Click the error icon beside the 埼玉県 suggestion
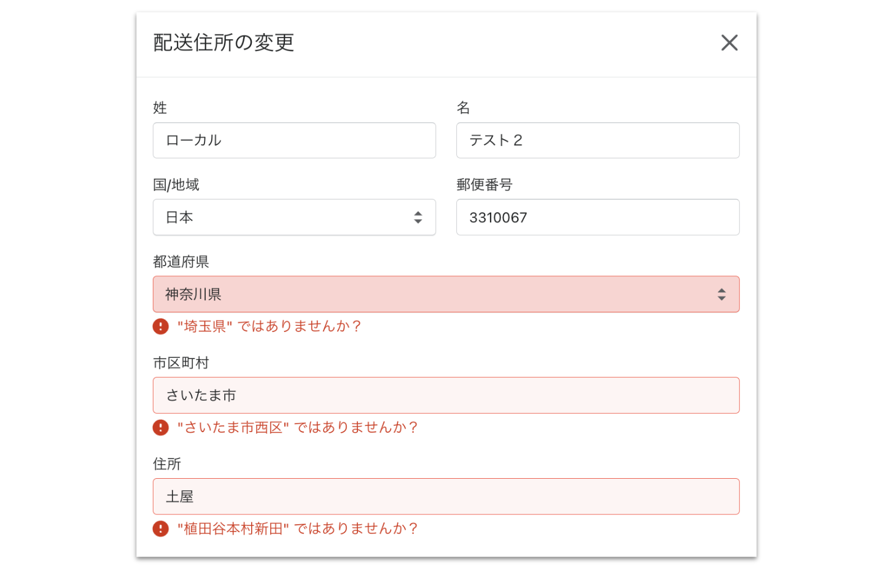 click(161, 327)
